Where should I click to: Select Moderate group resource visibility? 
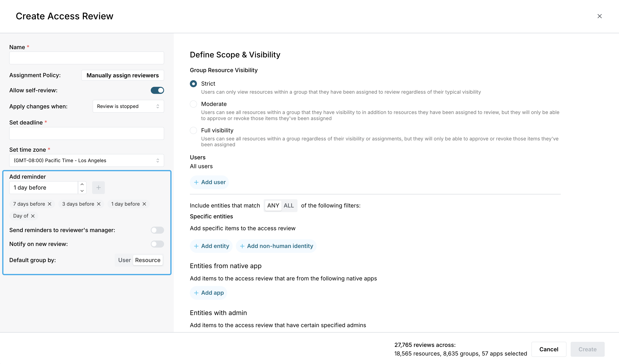point(193,104)
